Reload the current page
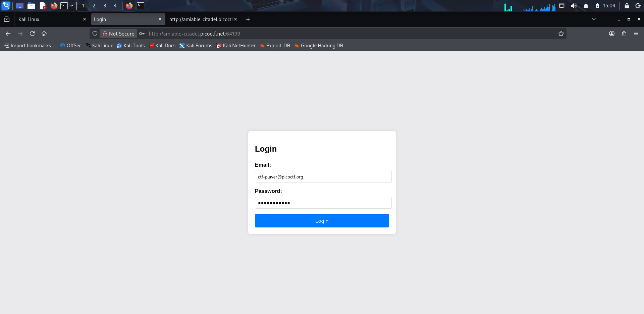644x314 pixels. click(32, 34)
